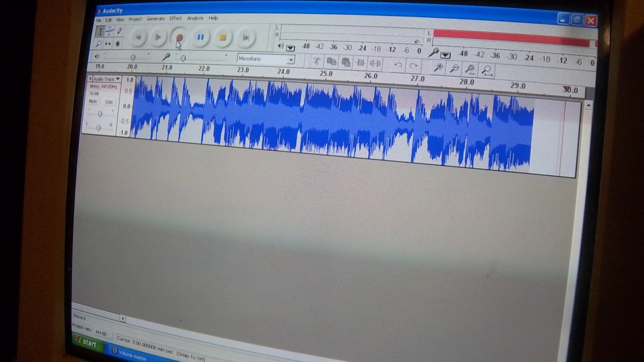Image resolution: width=644 pixels, height=362 pixels.
Task: Open the Help menu
Action: tap(213, 18)
